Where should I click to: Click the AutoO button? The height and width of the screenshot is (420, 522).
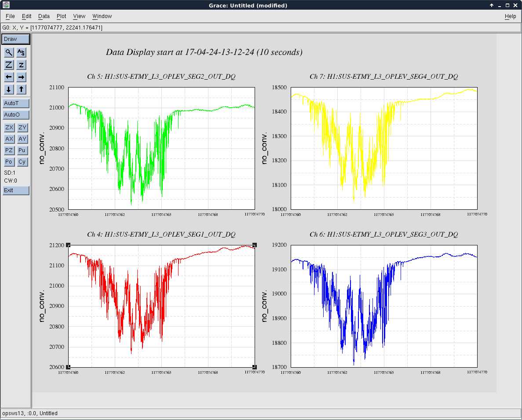[16, 114]
